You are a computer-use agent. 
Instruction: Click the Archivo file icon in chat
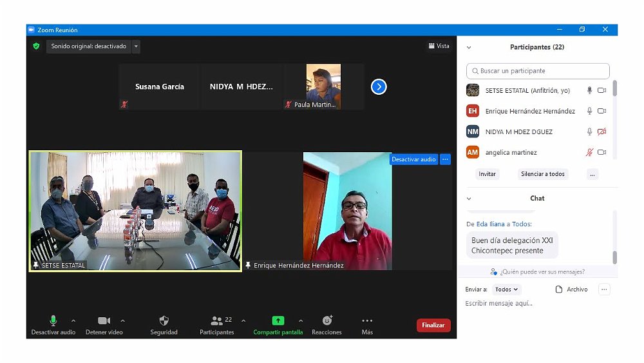click(559, 289)
